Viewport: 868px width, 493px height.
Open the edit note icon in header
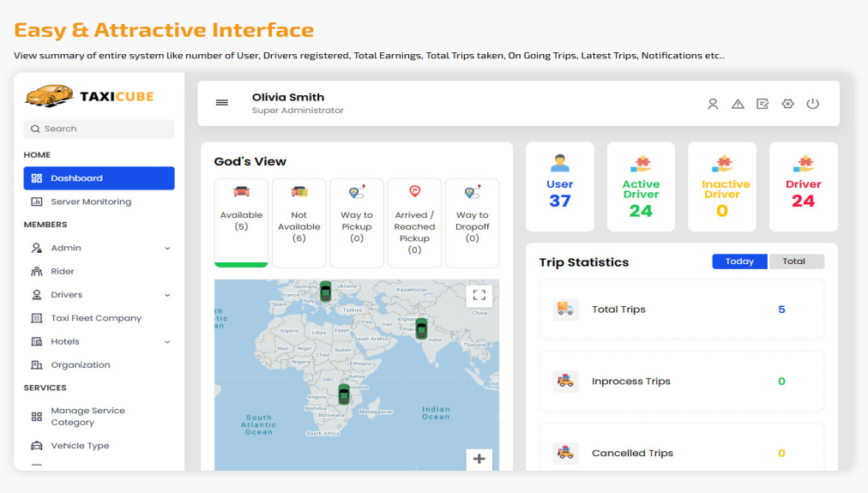tap(763, 104)
